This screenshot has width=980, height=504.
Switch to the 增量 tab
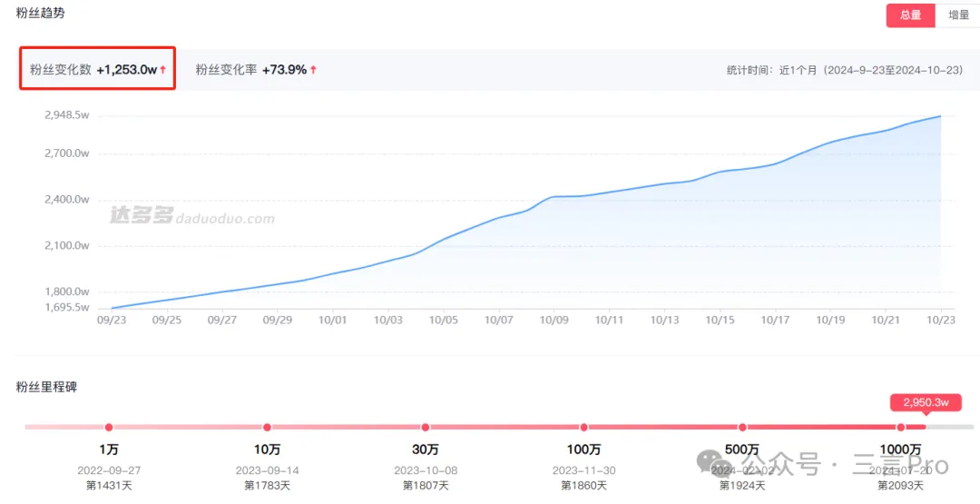[x=958, y=15]
